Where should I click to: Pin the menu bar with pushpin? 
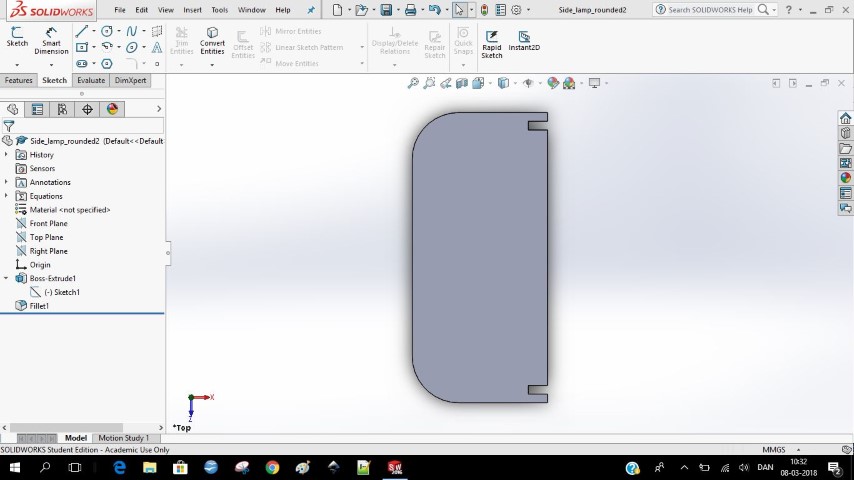click(311, 10)
